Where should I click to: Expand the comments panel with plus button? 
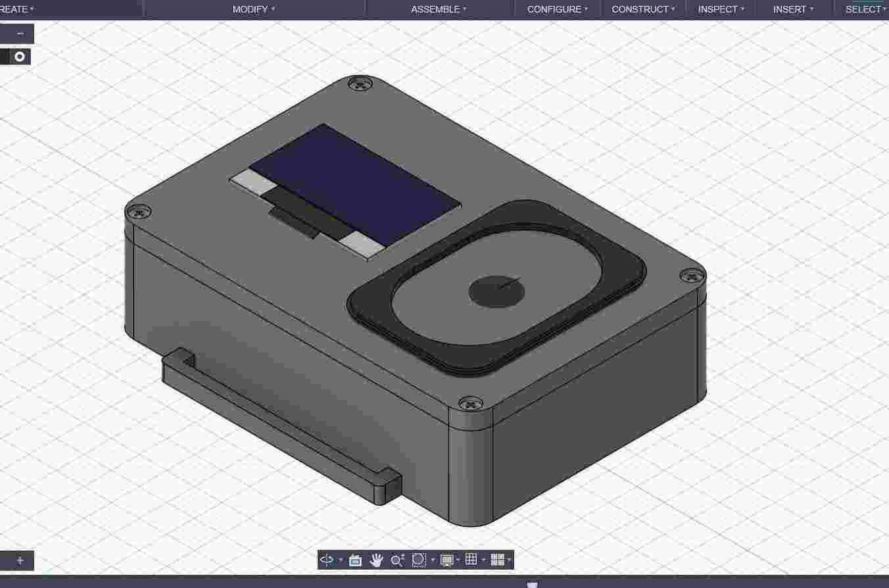tap(20, 561)
